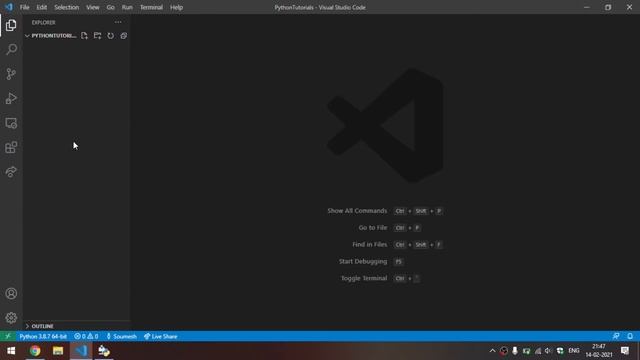Open Google Chrome from taskbar
This screenshot has height=360, width=640.
35,351
